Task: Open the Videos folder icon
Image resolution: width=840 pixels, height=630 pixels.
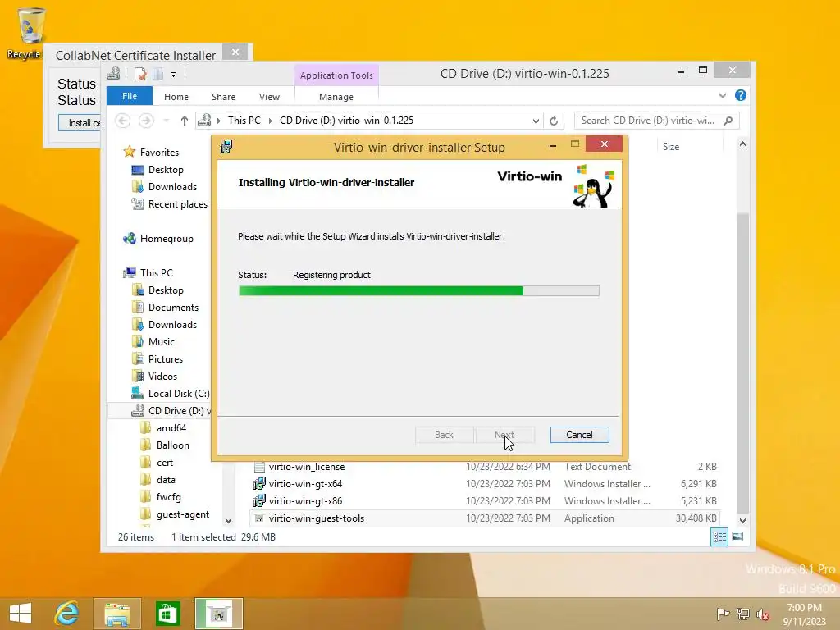Action: 138,376
